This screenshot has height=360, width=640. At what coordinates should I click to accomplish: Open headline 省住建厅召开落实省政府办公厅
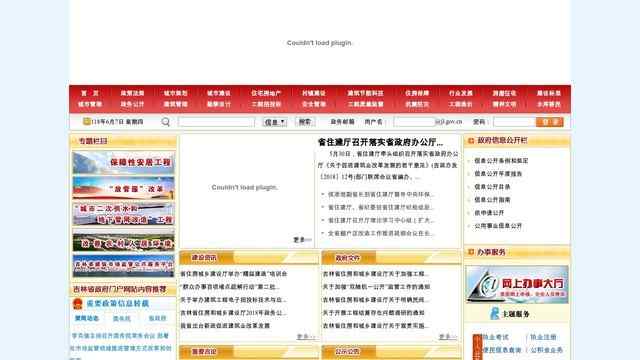[x=380, y=142]
